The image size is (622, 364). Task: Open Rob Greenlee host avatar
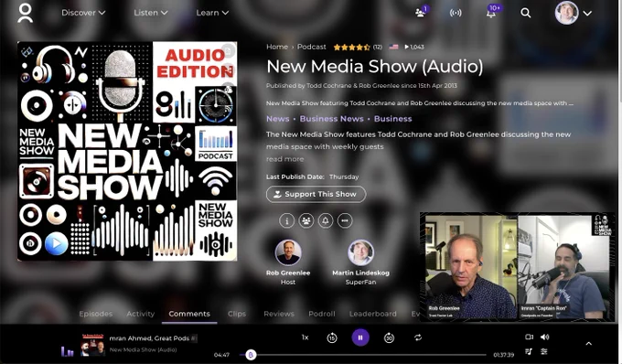tap(288, 252)
